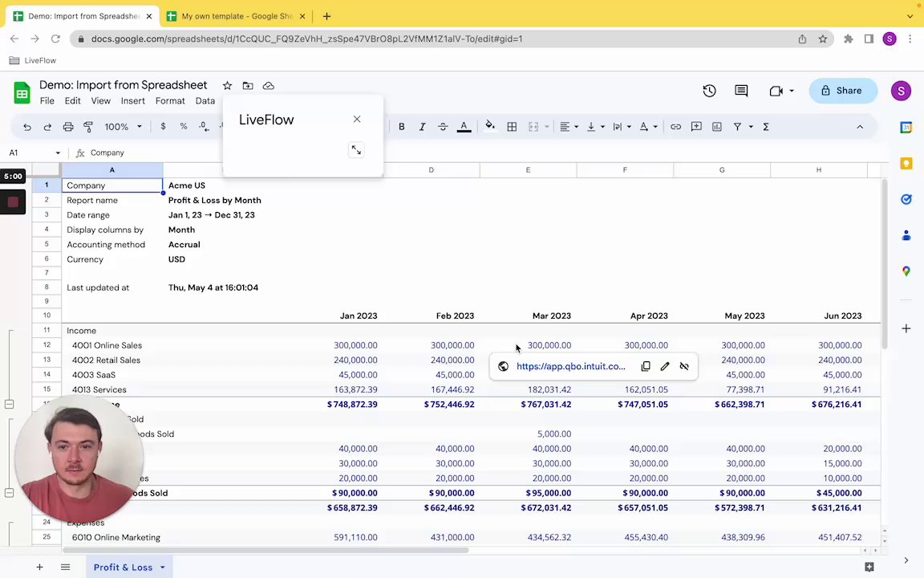Open the Data menu
924x578 pixels.
pos(205,101)
